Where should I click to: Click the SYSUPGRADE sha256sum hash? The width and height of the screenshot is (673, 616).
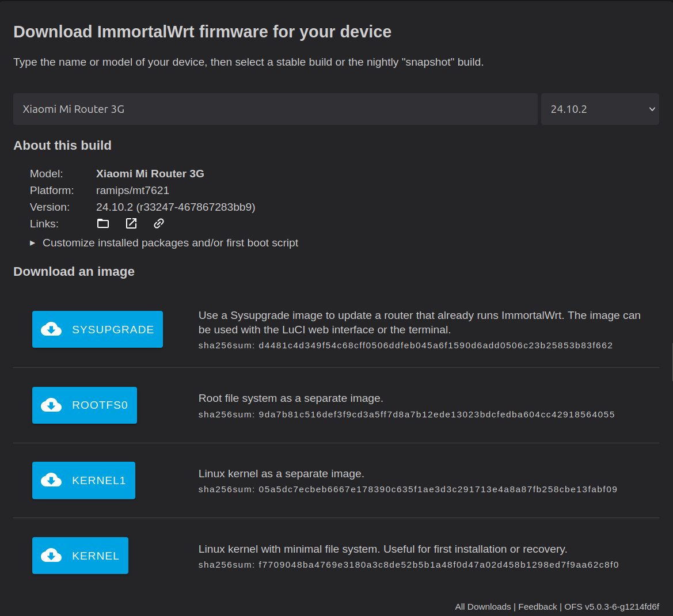[436, 345]
